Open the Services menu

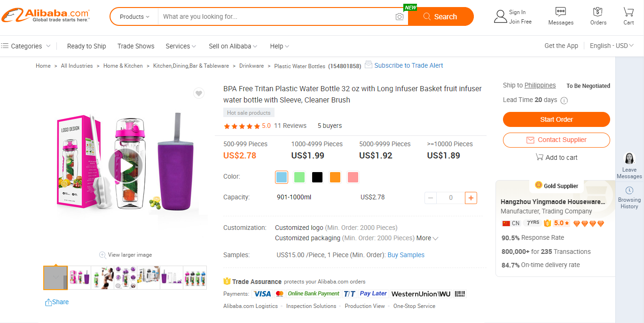tap(181, 46)
